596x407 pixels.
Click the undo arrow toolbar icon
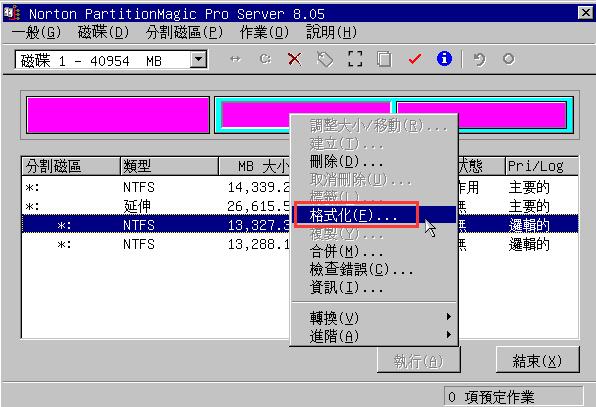pyautogui.click(x=479, y=60)
